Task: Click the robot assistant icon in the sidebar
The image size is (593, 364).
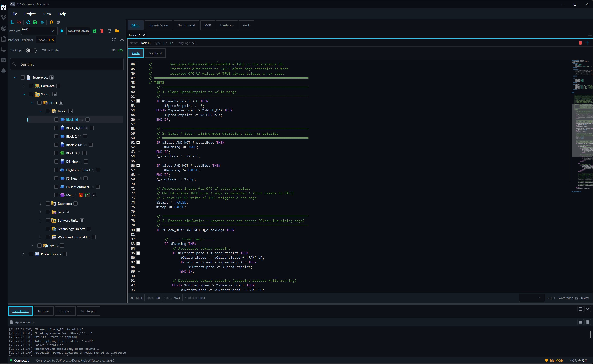Action: [4, 71]
